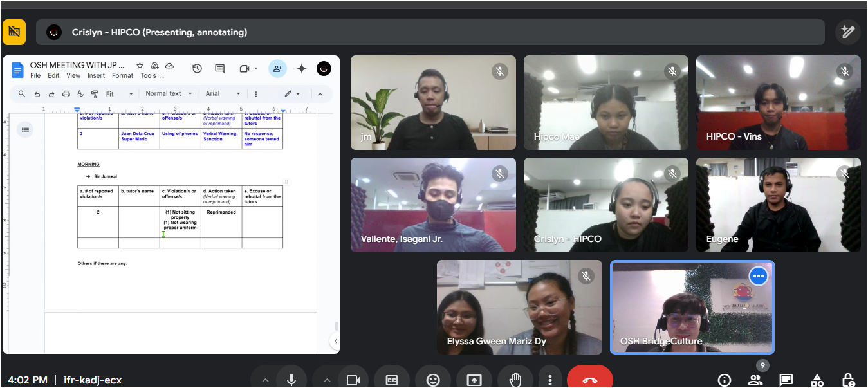Open the document version history
This screenshot has width=868, height=388.
[198, 68]
